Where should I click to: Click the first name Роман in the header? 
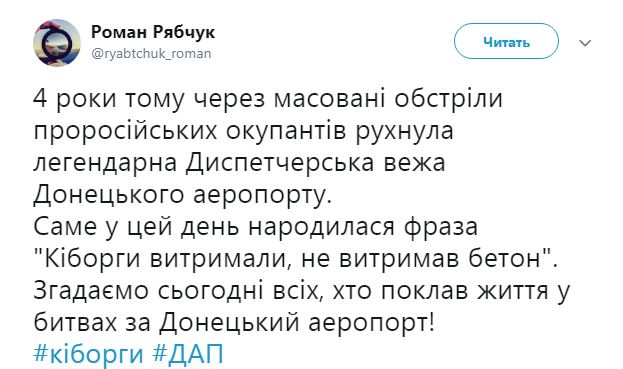point(119,33)
